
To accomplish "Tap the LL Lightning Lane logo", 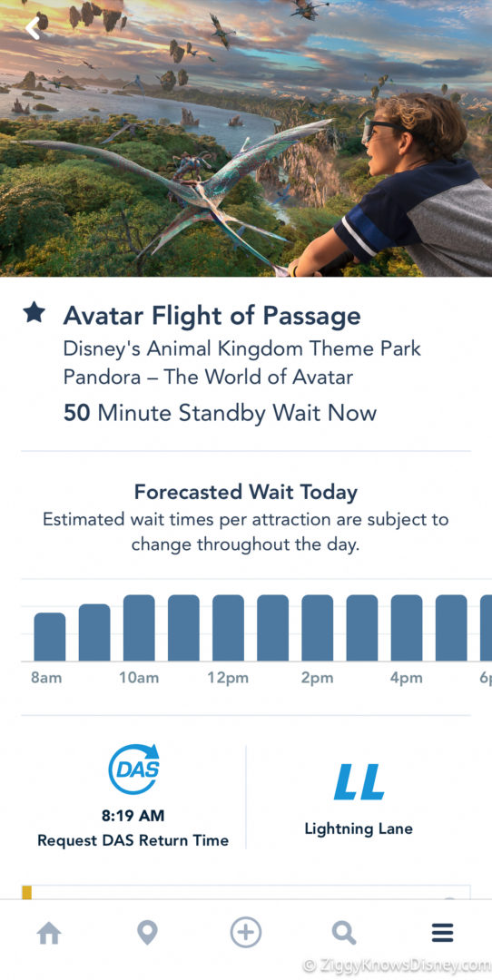I will click(359, 782).
